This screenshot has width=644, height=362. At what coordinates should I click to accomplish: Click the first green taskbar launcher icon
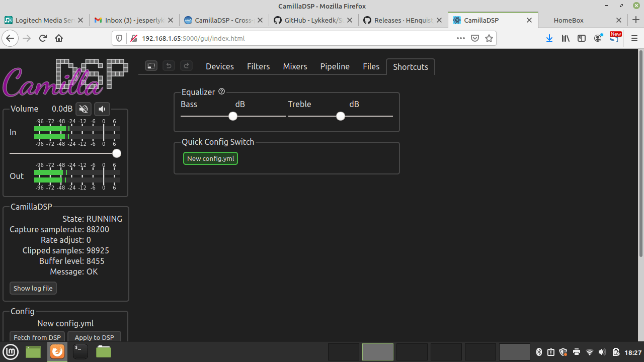(33, 351)
